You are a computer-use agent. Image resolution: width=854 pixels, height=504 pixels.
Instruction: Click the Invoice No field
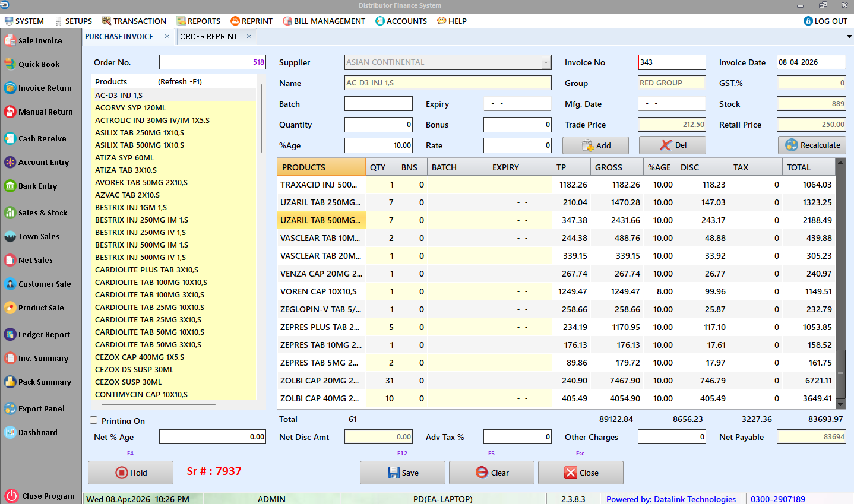672,62
